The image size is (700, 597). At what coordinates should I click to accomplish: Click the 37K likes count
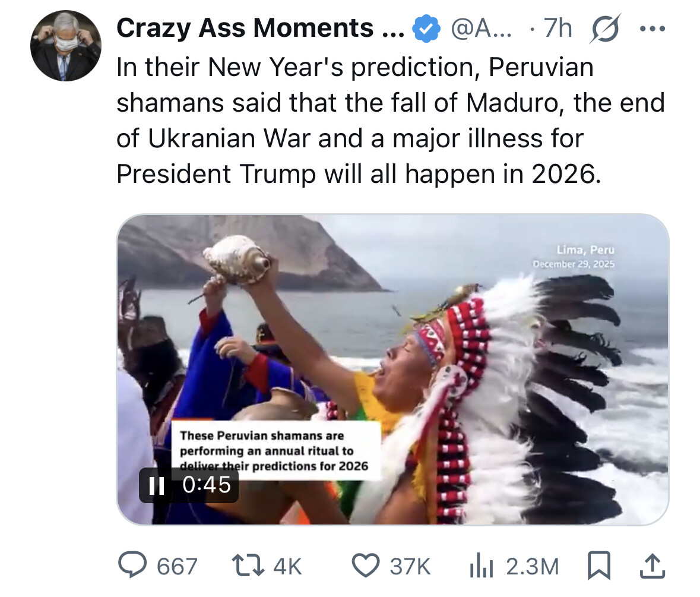(410, 567)
